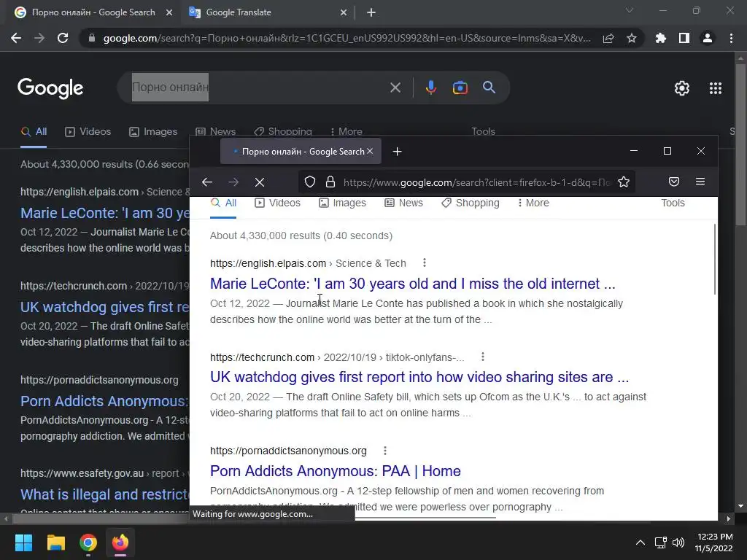Select News tab in Firefox results
Image resolution: width=747 pixels, height=560 pixels.
(x=403, y=203)
